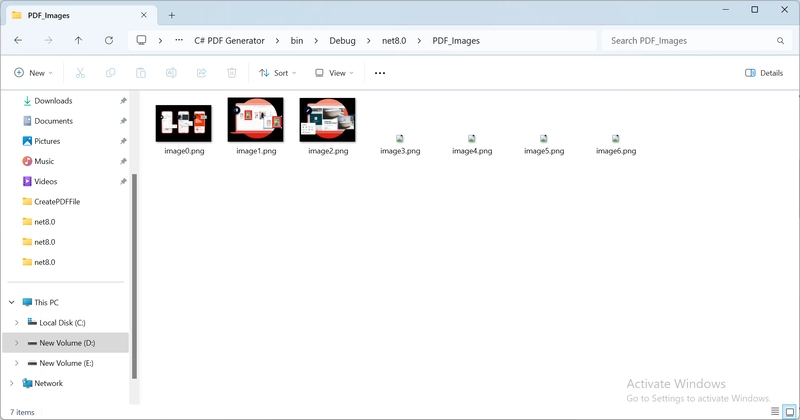Image resolution: width=800 pixels, height=420 pixels.
Task: Go back with the left arrow button
Action: click(18, 40)
